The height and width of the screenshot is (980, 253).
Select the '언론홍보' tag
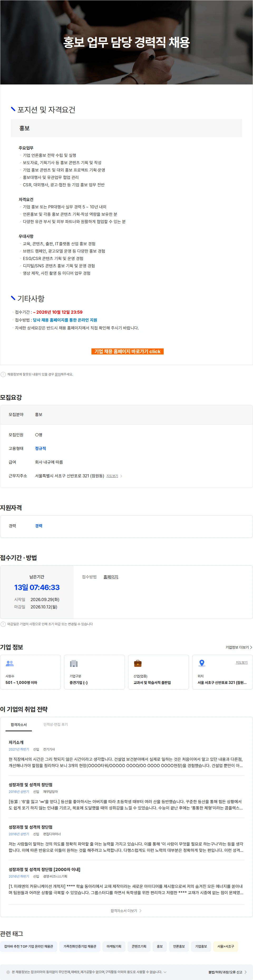[x=179, y=946]
